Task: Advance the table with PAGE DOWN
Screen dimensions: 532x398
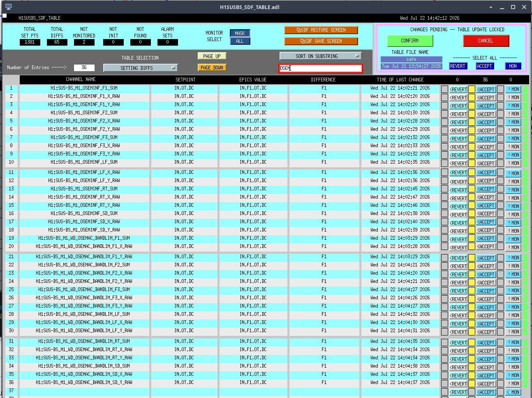Action: tap(212, 68)
